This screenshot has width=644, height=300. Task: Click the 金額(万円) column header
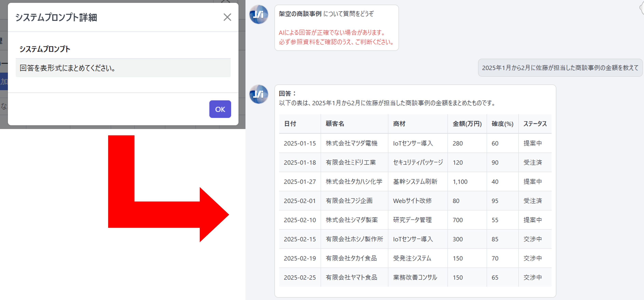coord(467,124)
